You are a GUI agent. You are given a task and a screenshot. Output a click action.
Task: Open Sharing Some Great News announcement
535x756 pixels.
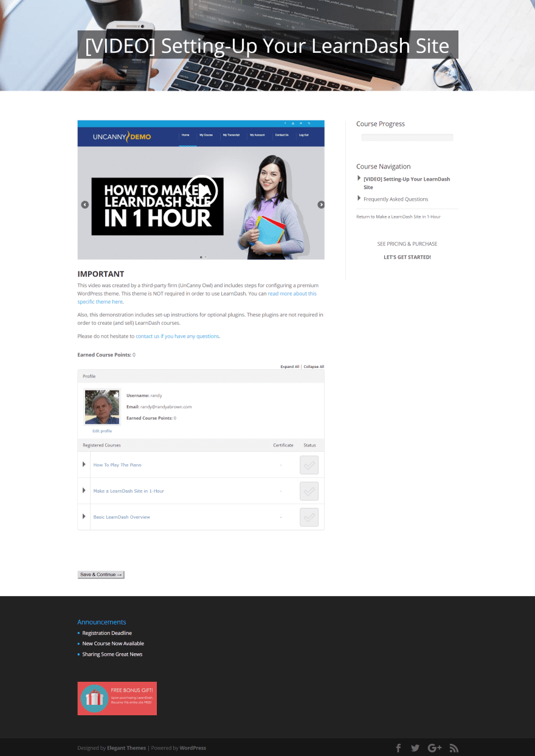click(112, 654)
